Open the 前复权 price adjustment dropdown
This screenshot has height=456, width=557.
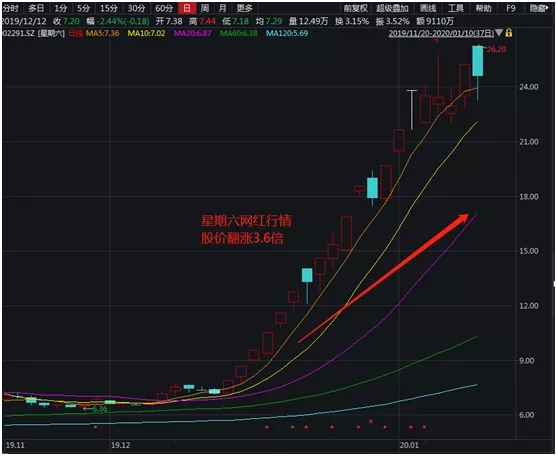point(355,8)
